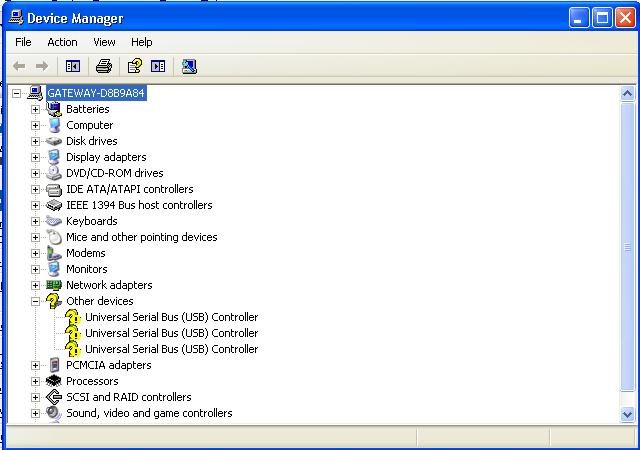
Task: Click the scrollbar up arrow
Action: click(627, 94)
